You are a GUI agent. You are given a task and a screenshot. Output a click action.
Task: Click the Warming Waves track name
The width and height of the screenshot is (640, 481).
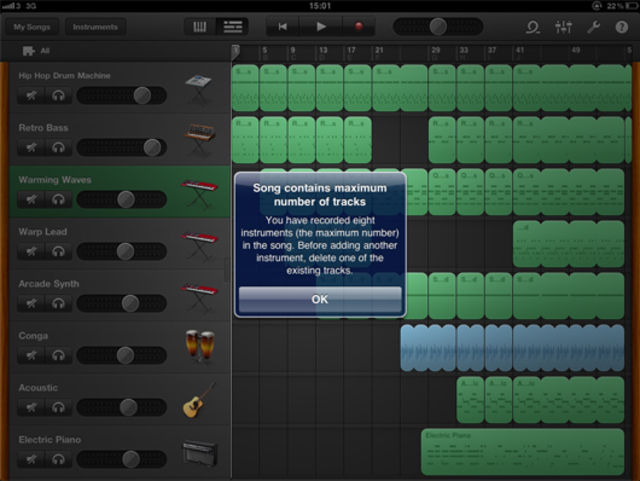coord(55,180)
